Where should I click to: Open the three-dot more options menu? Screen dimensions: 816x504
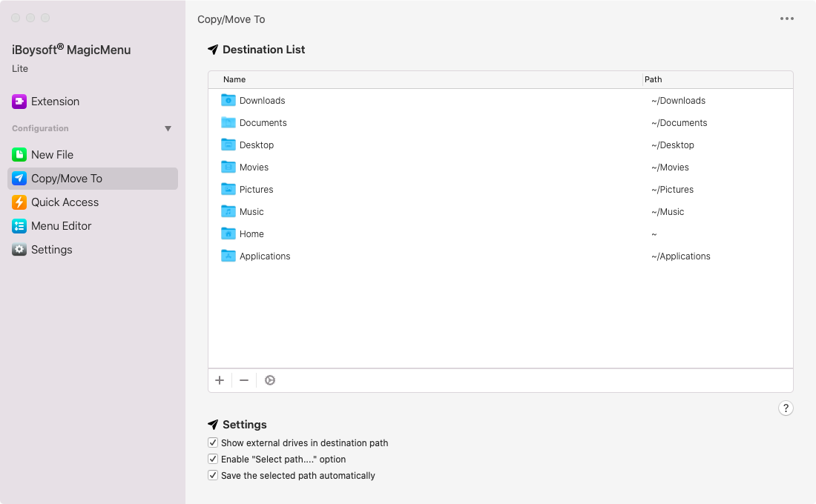point(787,19)
